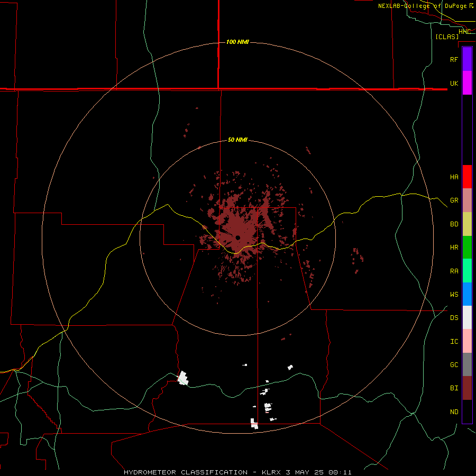The height and width of the screenshot is (476, 476).
Task: Click the green HR legend color swatch
Action: [467, 248]
